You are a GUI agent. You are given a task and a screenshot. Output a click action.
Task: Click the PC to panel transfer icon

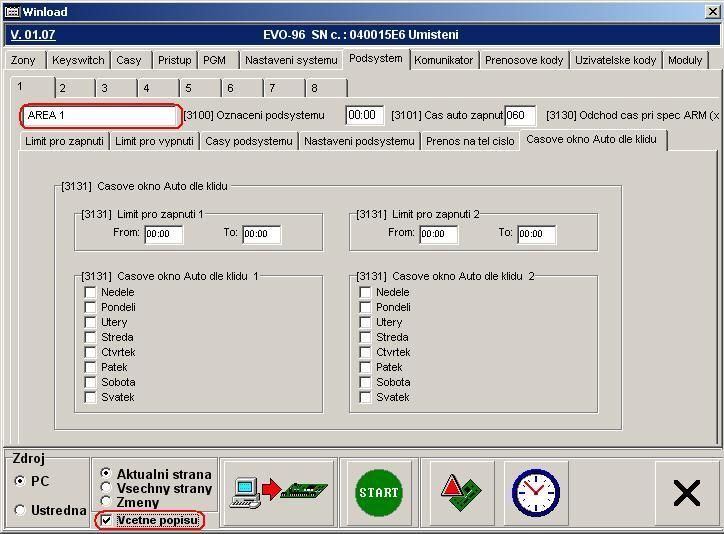[x=279, y=492]
